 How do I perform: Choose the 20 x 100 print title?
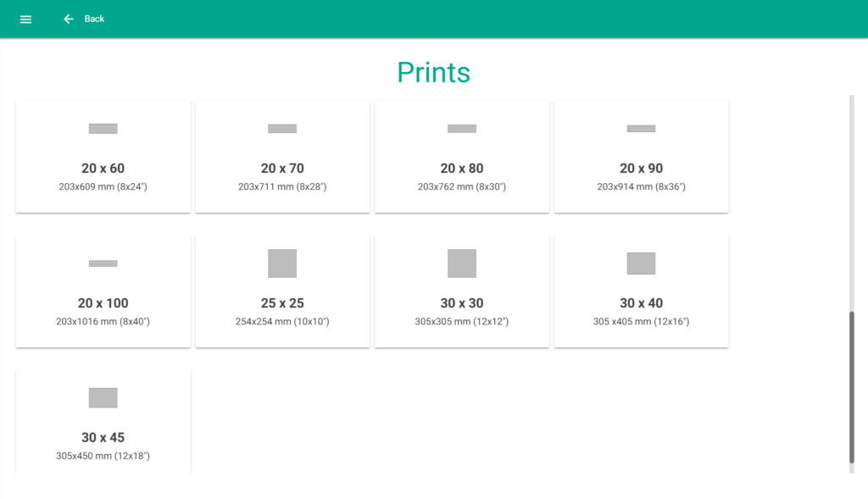pyautogui.click(x=103, y=303)
